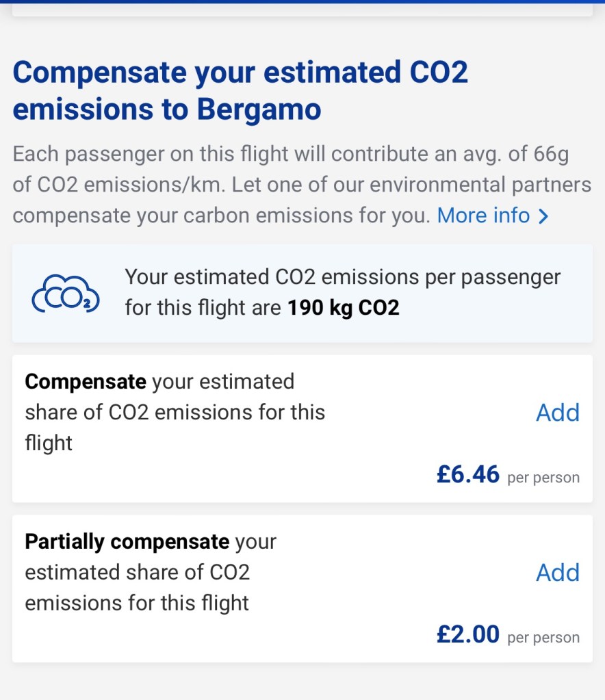
Task: Open the More info link
Action: click(x=483, y=216)
